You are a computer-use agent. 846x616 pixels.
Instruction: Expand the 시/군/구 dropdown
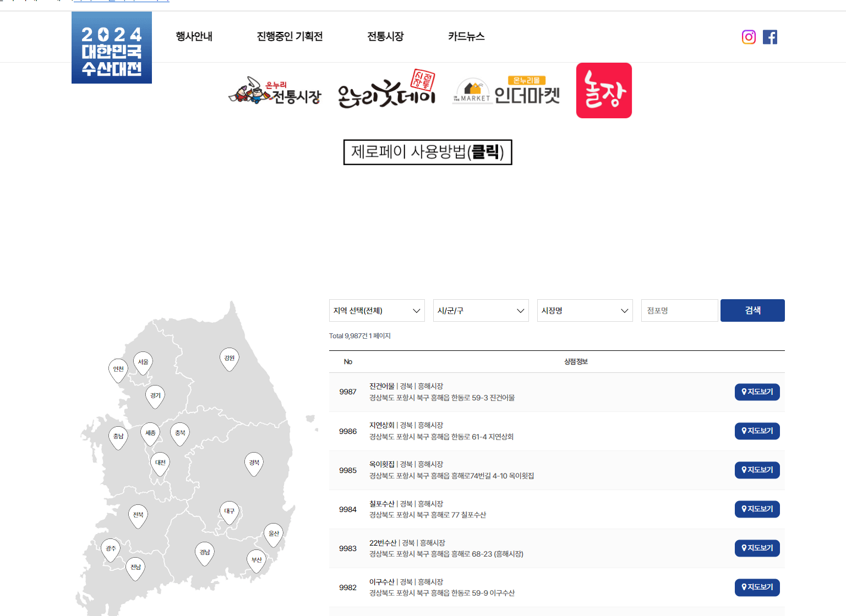481,310
